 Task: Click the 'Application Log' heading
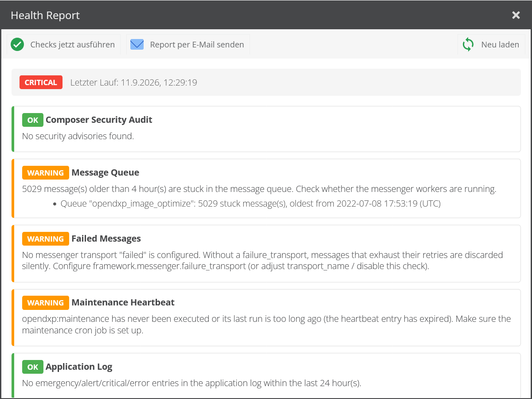pyautogui.click(x=79, y=367)
